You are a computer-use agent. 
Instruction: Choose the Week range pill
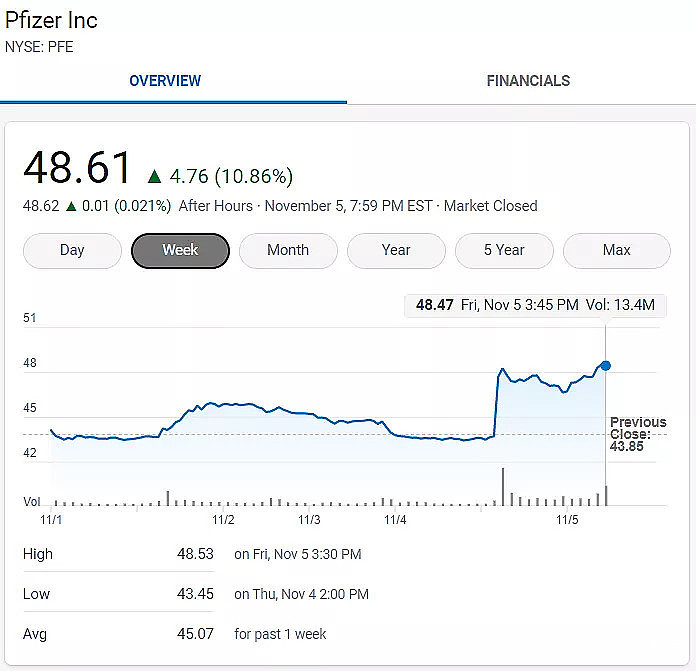coord(180,250)
